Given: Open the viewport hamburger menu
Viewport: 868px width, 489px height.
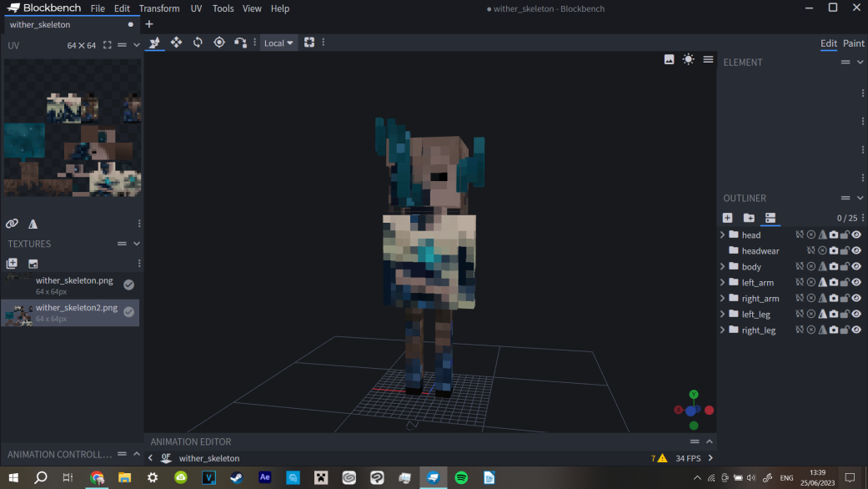Looking at the screenshot, I should [708, 59].
